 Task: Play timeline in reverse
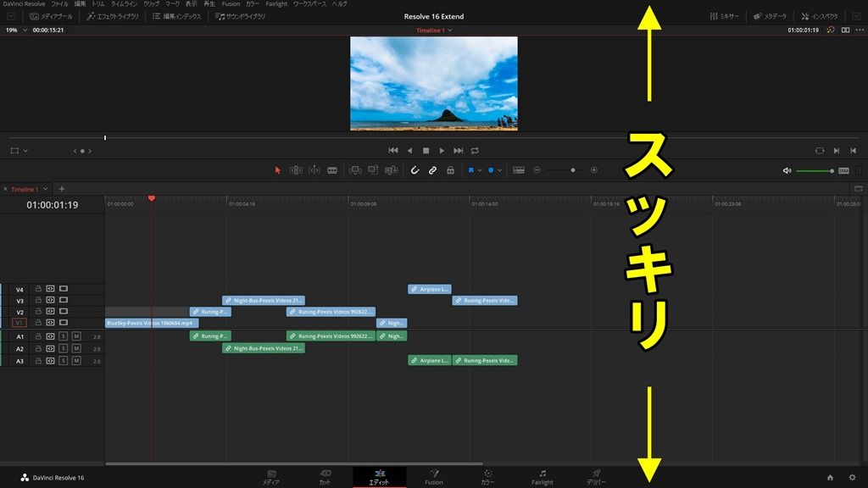point(409,151)
